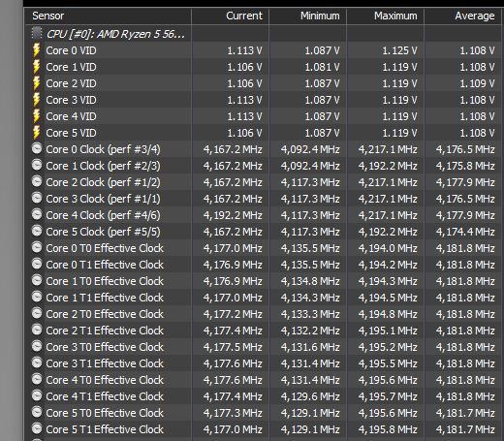Select the Core 1 T0 Effective Clock label
The width and height of the screenshot is (504, 441).
[105, 281]
